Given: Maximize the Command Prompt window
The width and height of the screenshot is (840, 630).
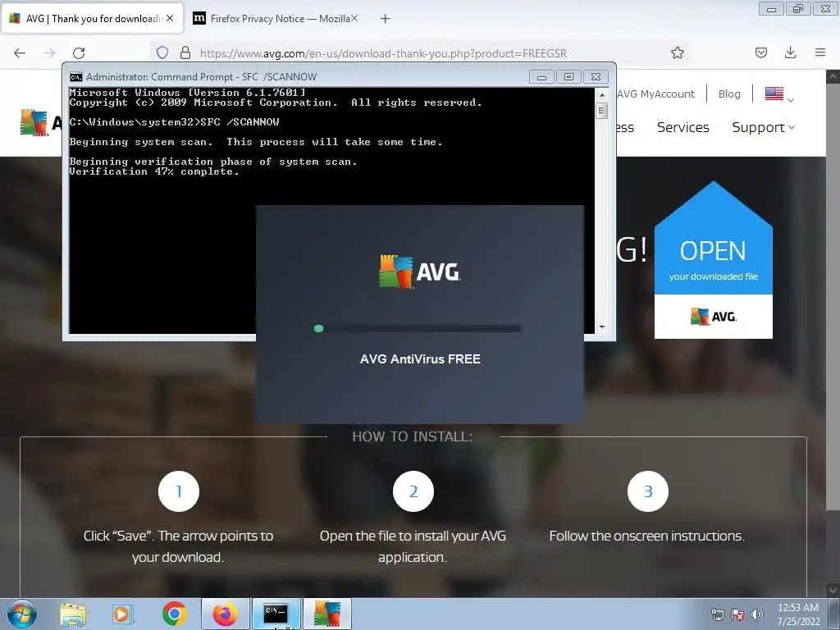Looking at the screenshot, I should point(569,77).
